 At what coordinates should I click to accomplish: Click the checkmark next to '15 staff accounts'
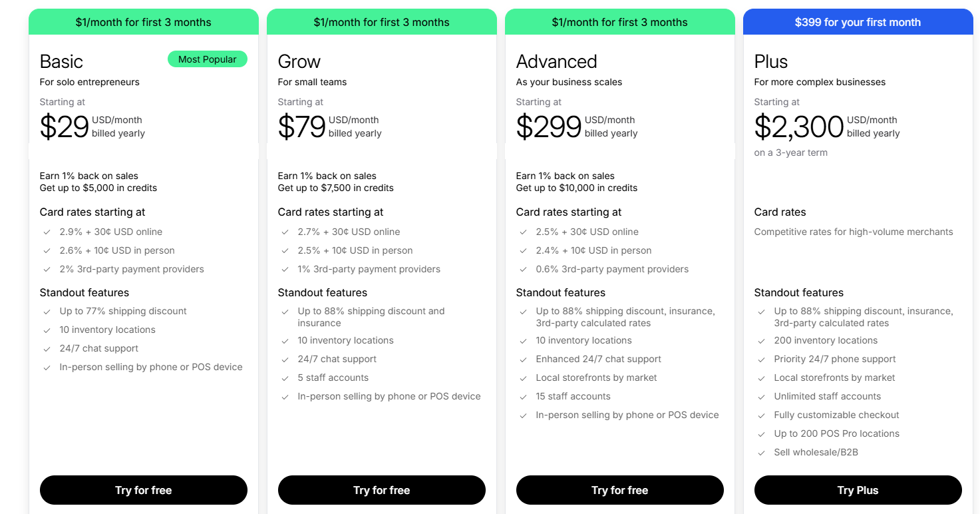pyautogui.click(x=523, y=396)
